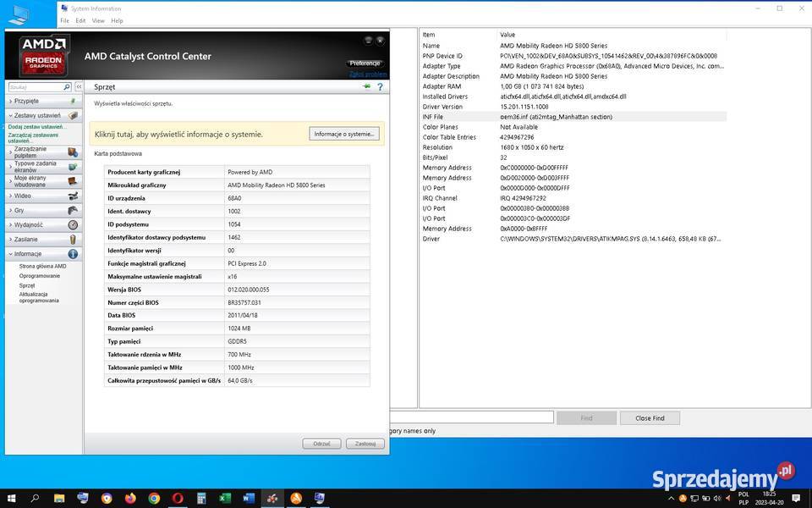Screen dimensions: 812x508
Task: Focus the Szukaj search field
Action: [36, 87]
